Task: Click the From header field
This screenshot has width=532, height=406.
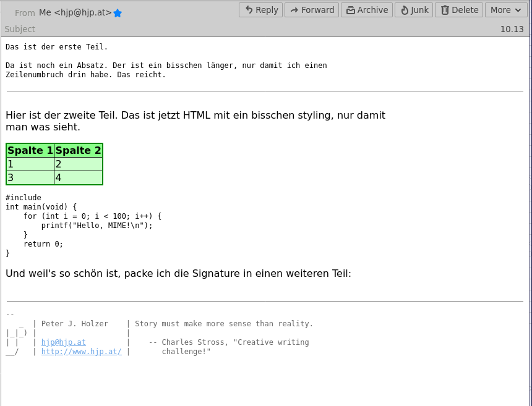Action: pyautogui.click(x=25, y=12)
